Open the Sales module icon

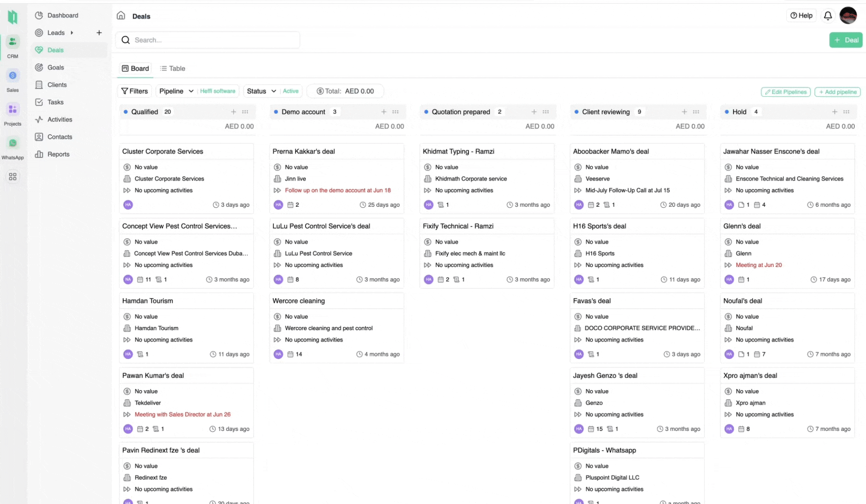(x=13, y=76)
